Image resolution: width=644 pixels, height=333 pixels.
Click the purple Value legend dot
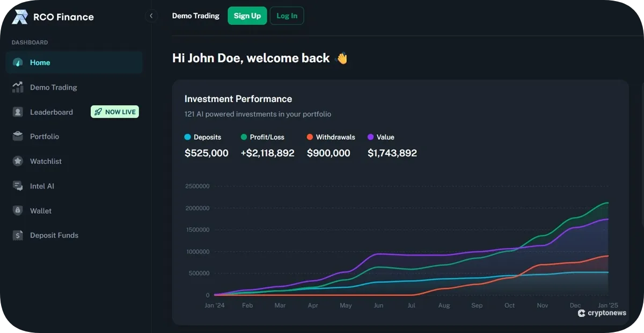[x=371, y=137]
